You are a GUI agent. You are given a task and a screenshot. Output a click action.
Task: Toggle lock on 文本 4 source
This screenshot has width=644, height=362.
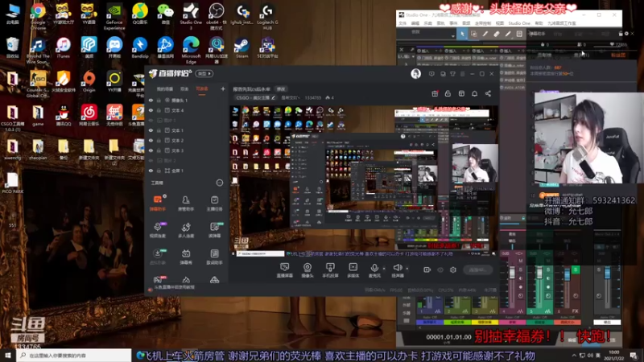[x=159, y=110]
